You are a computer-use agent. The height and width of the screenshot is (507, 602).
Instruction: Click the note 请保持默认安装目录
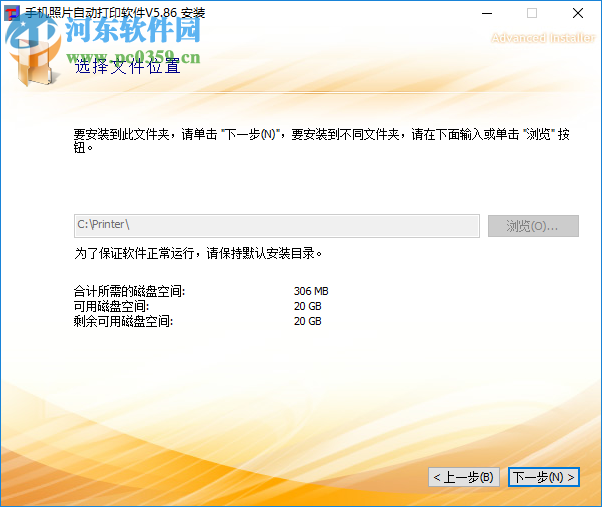(x=264, y=253)
